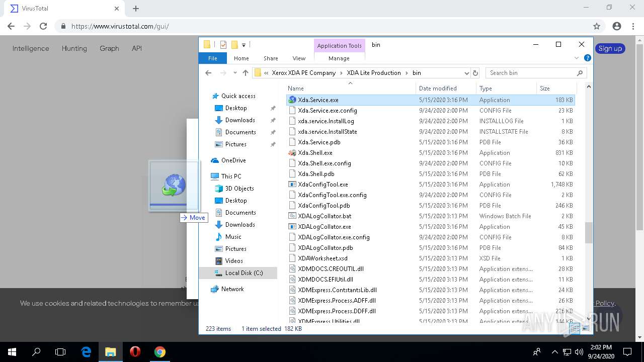Close the VirusTotal tab

click(117, 9)
